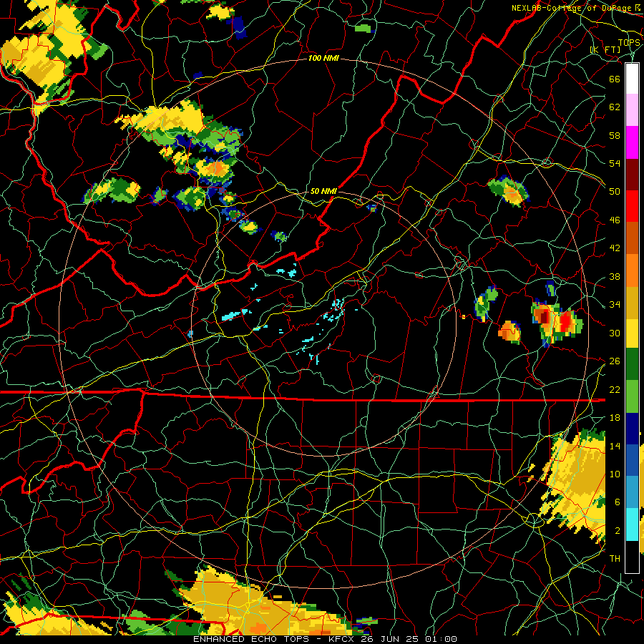
Task: Click the 'TH' legend label
Action: pos(615,559)
